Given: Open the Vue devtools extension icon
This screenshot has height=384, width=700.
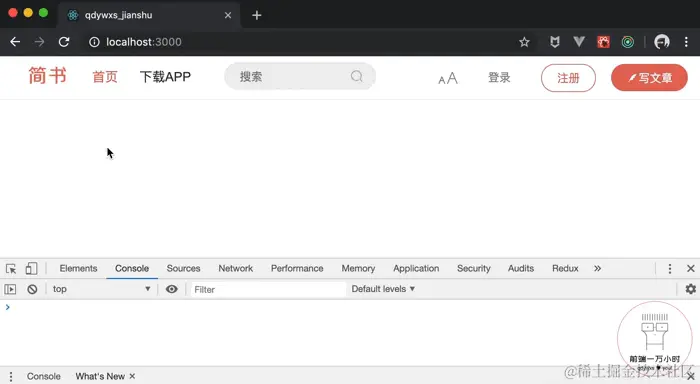Looking at the screenshot, I should (579, 42).
